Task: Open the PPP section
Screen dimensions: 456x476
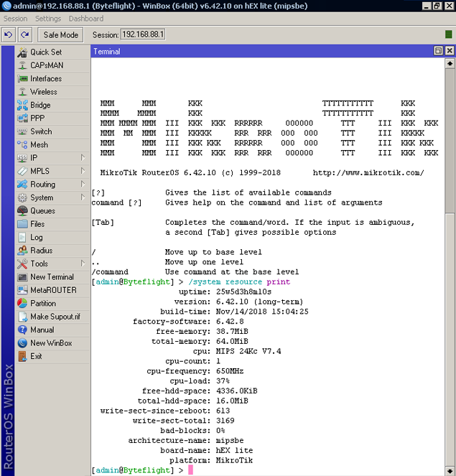Action: pos(52,118)
